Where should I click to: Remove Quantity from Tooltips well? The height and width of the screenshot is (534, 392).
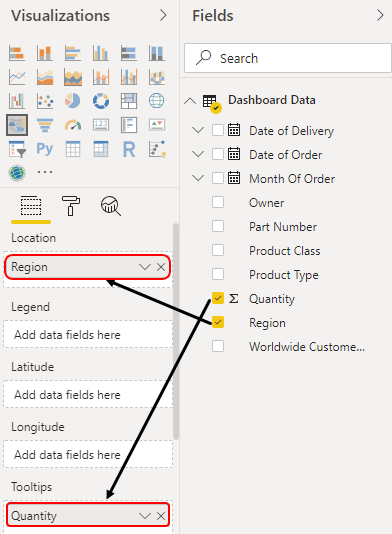click(x=161, y=516)
